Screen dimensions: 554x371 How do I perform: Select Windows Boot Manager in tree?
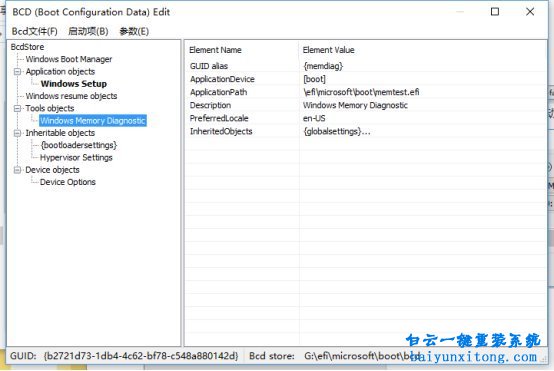[69, 59]
